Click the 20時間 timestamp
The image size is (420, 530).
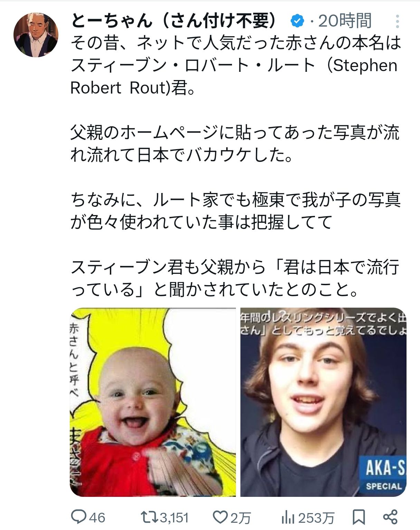point(345,21)
